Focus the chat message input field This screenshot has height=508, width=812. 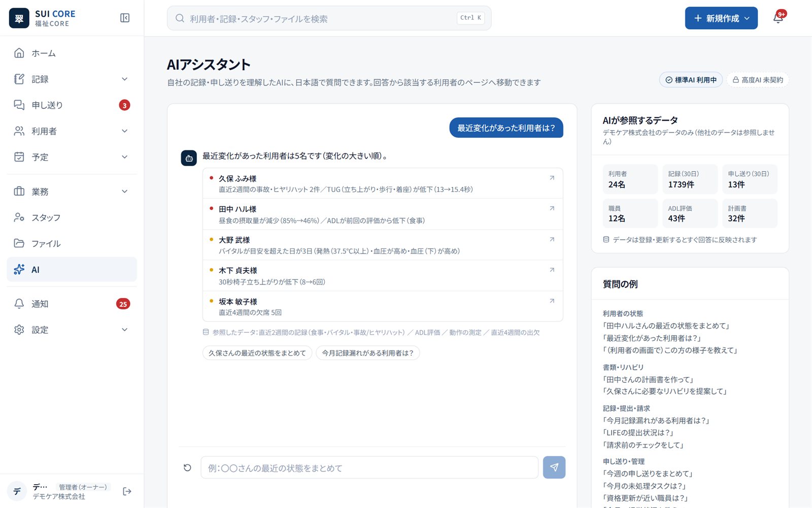click(x=369, y=467)
